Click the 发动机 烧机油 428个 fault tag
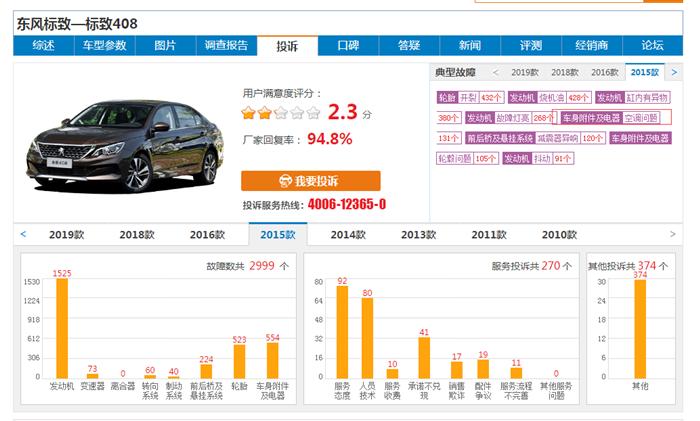The height and width of the screenshot is (421, 700). [x=550, y=98]
